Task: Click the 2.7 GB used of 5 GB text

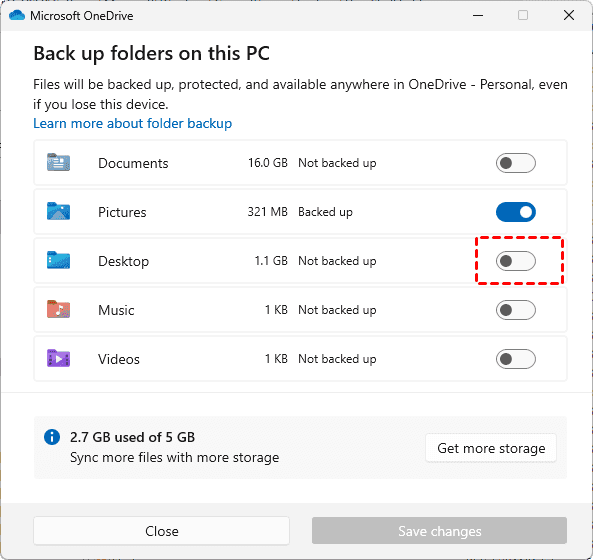Action: (x=132, y=437)
